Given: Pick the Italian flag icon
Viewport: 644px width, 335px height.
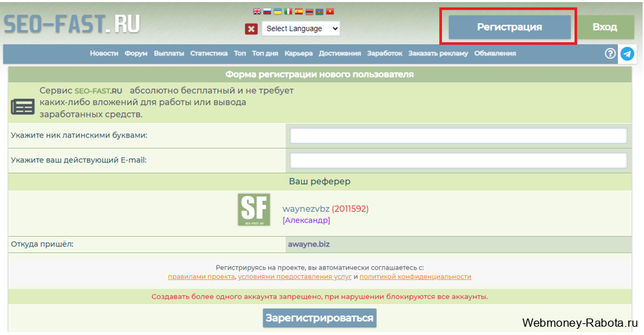Looking at the screenshot, I should (x=288, y=12).
